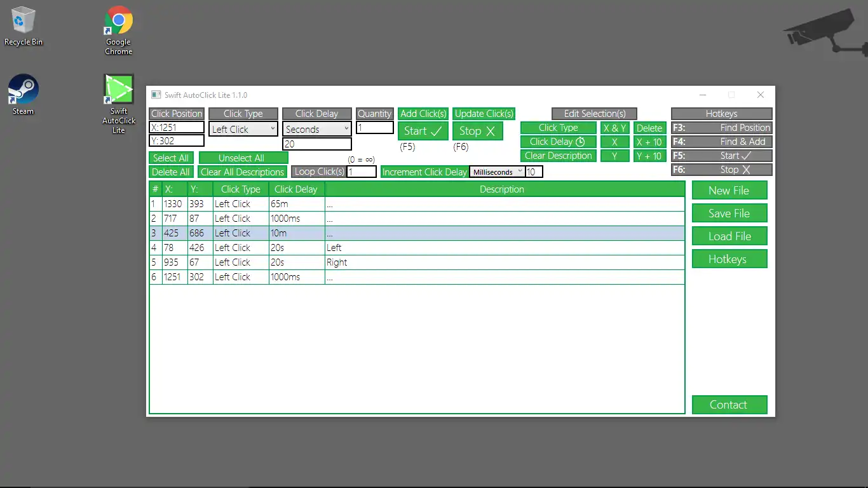The height and width of the screenshot is (488, 868).
Task: Select row 6 with X 1251
Action: (x=417, y=277)
